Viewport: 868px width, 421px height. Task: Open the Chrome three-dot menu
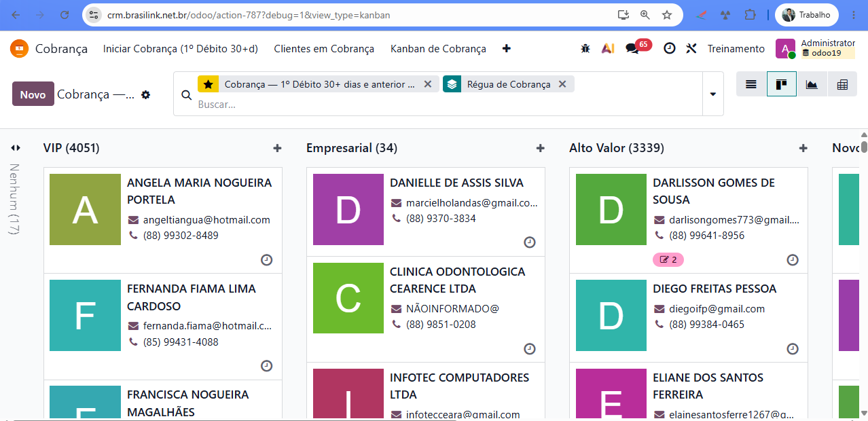(x=853, y=15)
